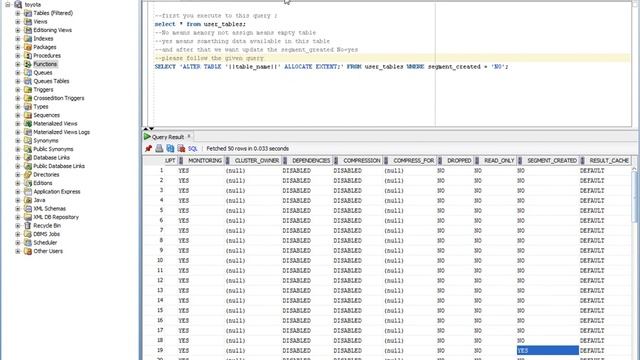Expand the Public Database Links node
Viewport: 640px width, 360px height.
point(18,166)
